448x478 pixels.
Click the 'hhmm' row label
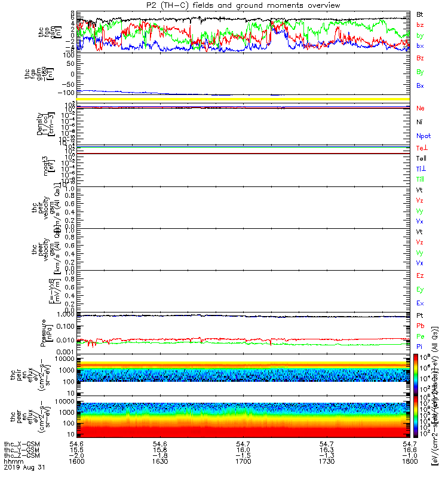(x=14, y=461)
